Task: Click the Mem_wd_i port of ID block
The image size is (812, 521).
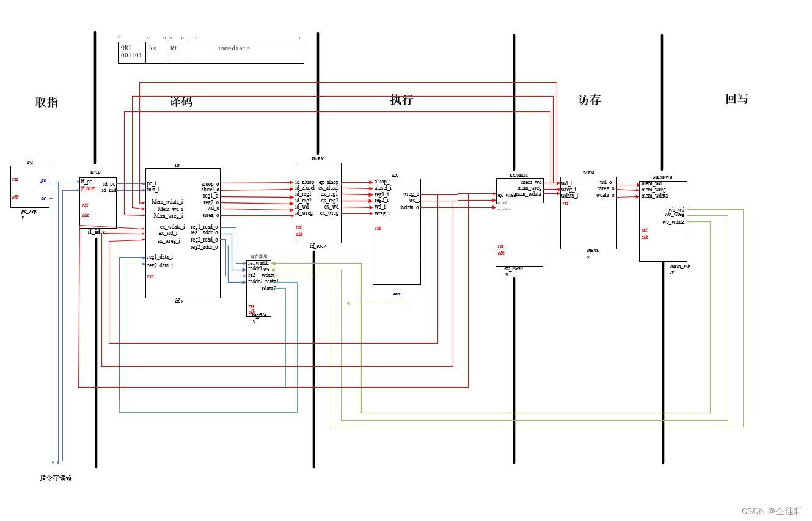Action: click(x=170, y=209)
